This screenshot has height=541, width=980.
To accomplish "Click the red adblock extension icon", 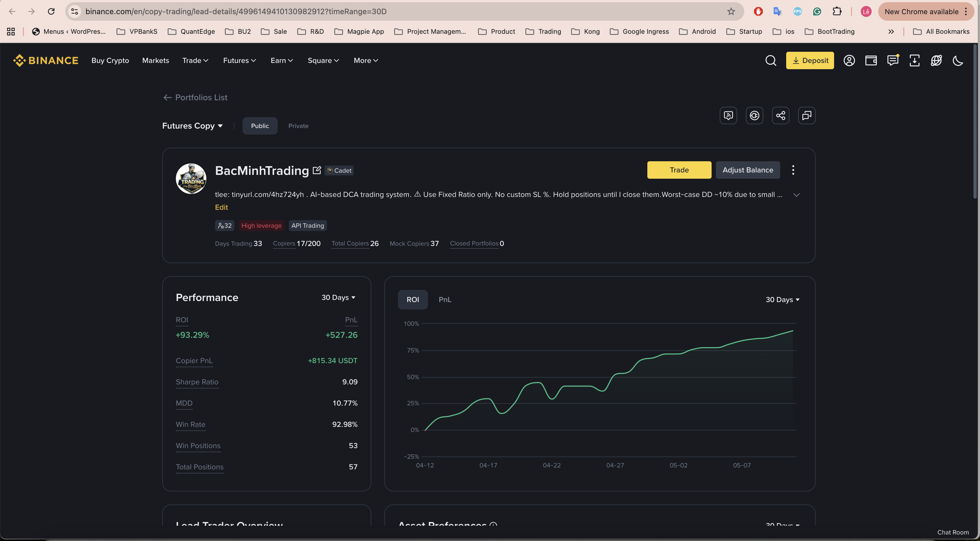I will point(758,11).
